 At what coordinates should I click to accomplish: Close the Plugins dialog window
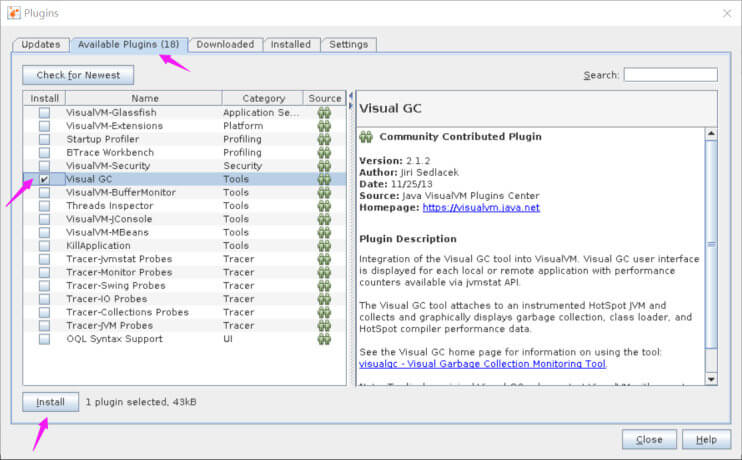click(727, 13)
